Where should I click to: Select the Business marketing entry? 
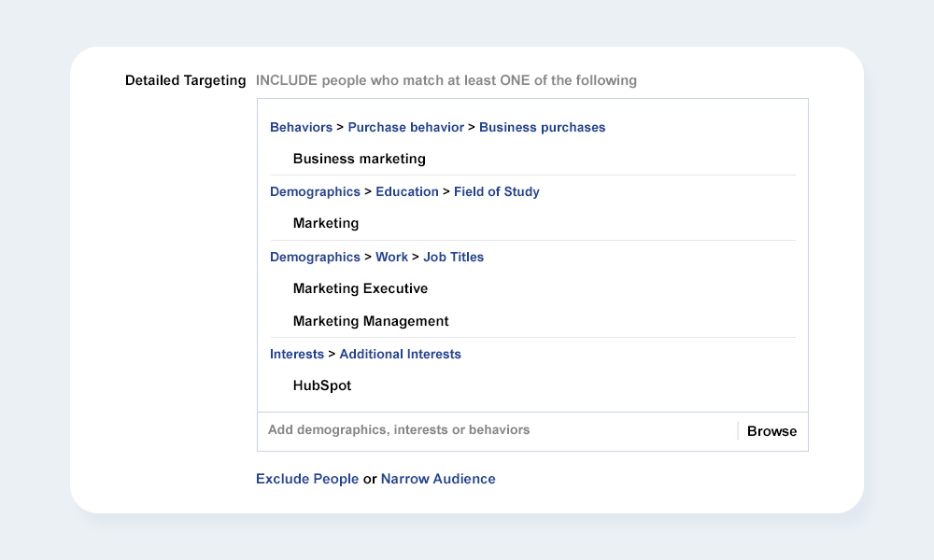pos(360,159)
